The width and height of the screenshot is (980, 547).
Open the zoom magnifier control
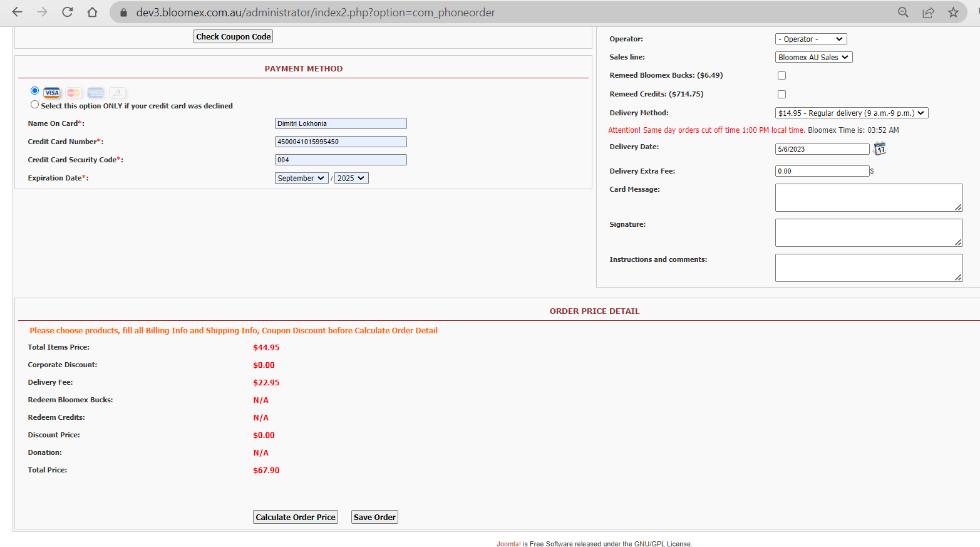[x=903, y=12]
